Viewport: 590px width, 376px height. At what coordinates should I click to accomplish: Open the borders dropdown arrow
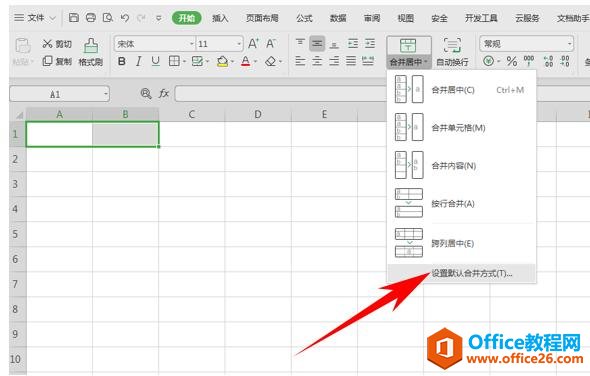pyautogui.click(x=184, y=61)
